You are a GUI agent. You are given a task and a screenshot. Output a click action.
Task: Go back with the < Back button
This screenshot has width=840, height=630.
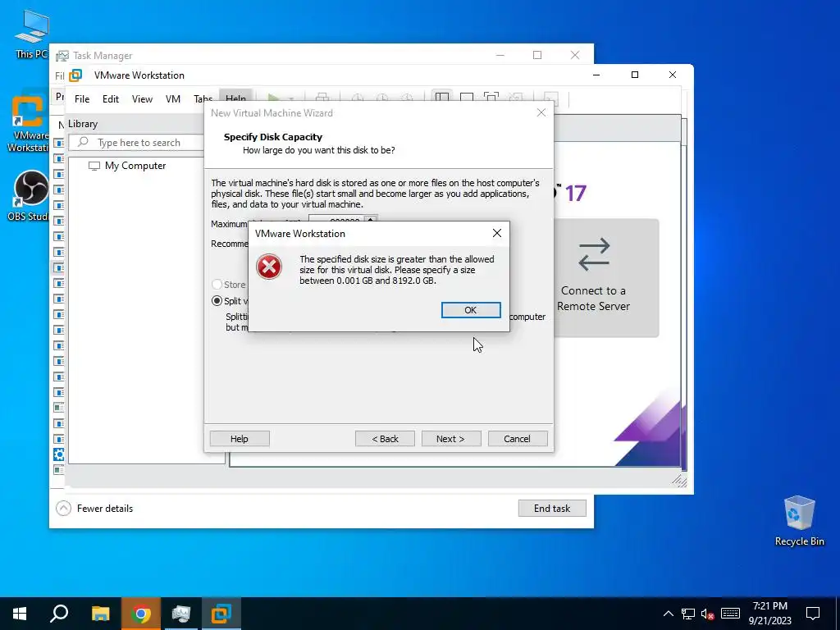pyautogui.click(x=385, y=439)
